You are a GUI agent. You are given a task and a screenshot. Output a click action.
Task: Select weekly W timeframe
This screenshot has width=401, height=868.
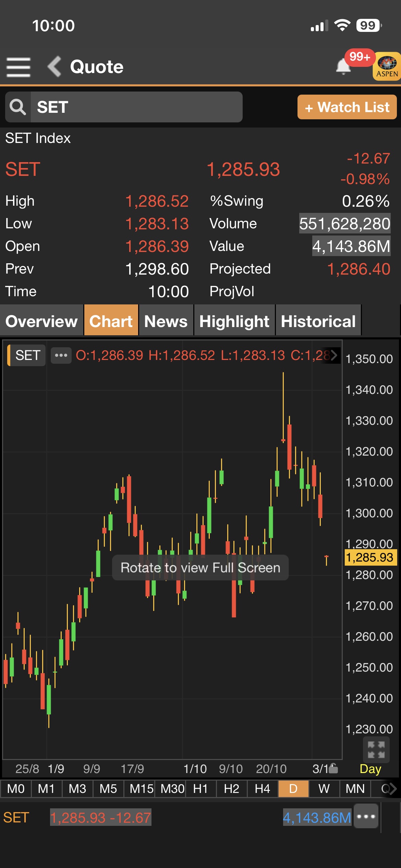[x=324, y=789]
